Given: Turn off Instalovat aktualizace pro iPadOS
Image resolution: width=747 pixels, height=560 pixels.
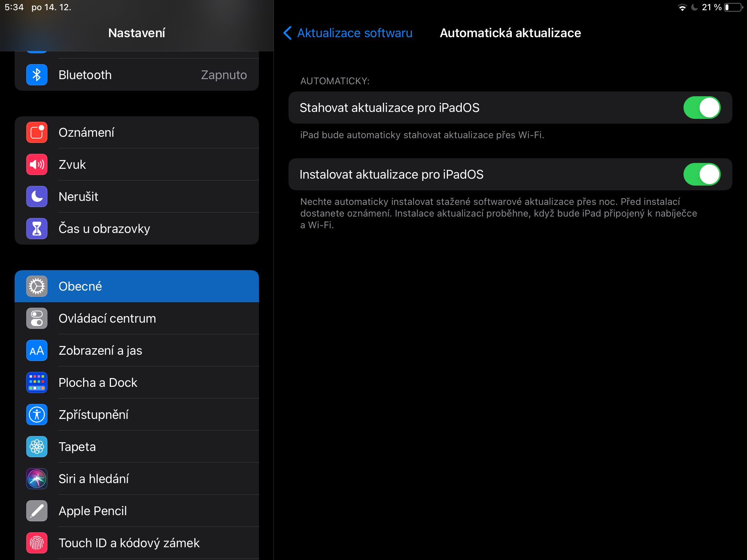Looking at the screenshot, I should click(701, 174).
